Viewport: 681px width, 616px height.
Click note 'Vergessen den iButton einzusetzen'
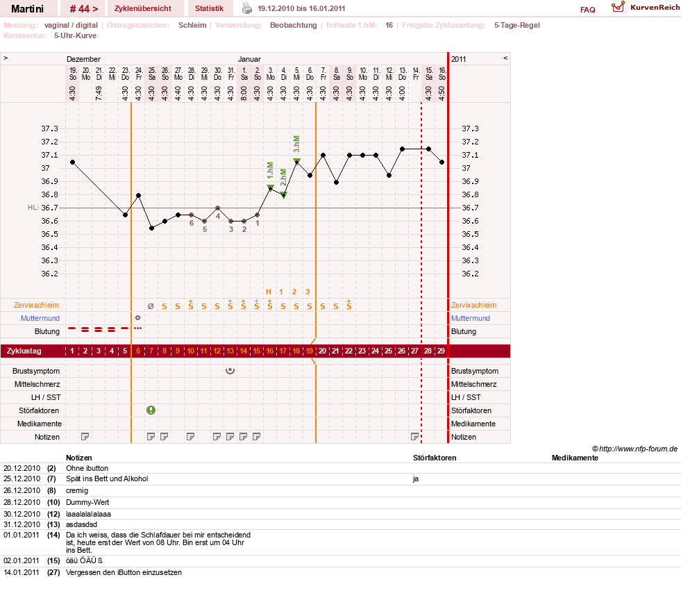tap(124, 572)
